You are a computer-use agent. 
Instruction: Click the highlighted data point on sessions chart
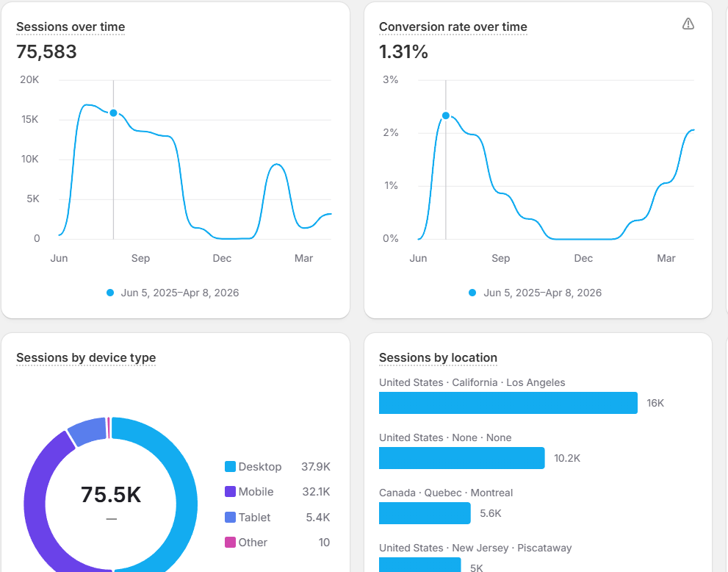[113, 113]
